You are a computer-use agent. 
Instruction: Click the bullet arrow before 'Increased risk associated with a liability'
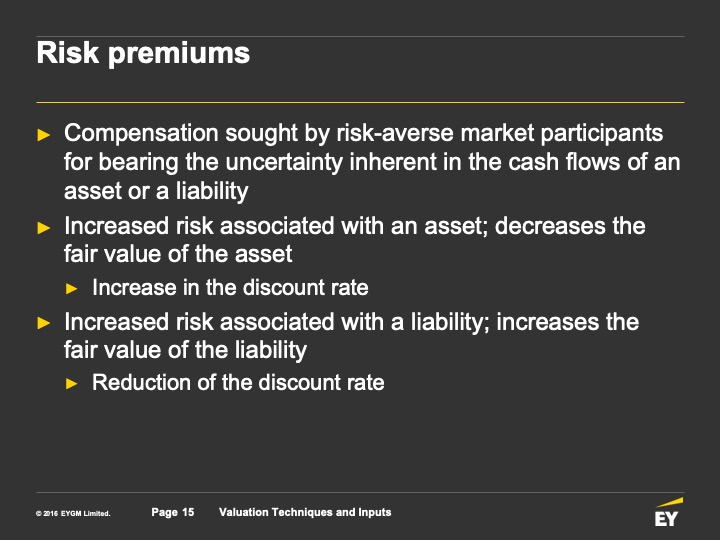pyautogui.click(x=43, y=323)
